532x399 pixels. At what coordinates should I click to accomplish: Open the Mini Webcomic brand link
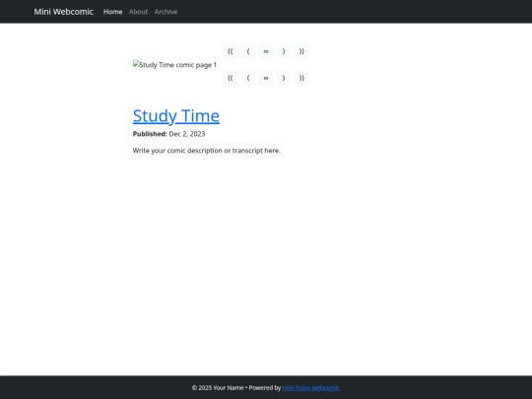click(63, 12)
